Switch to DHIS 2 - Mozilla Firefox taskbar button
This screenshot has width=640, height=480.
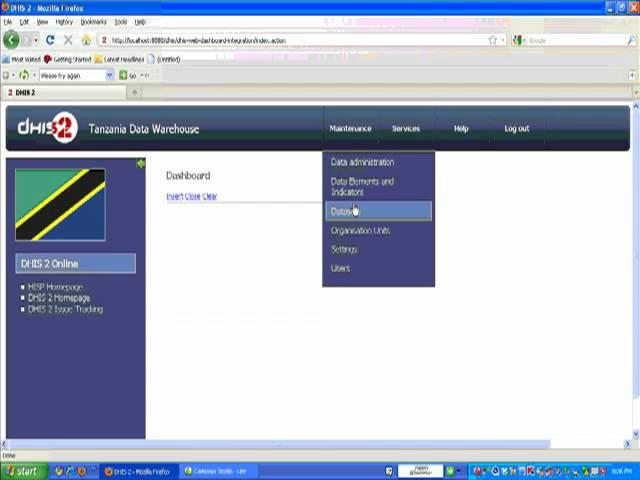[139, 471]
